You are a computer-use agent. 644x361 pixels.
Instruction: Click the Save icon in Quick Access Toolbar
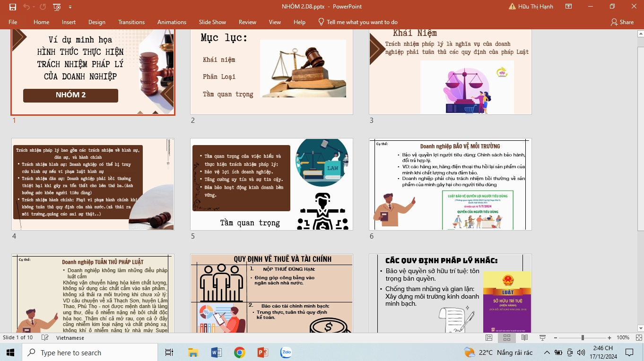coord(13,7)
